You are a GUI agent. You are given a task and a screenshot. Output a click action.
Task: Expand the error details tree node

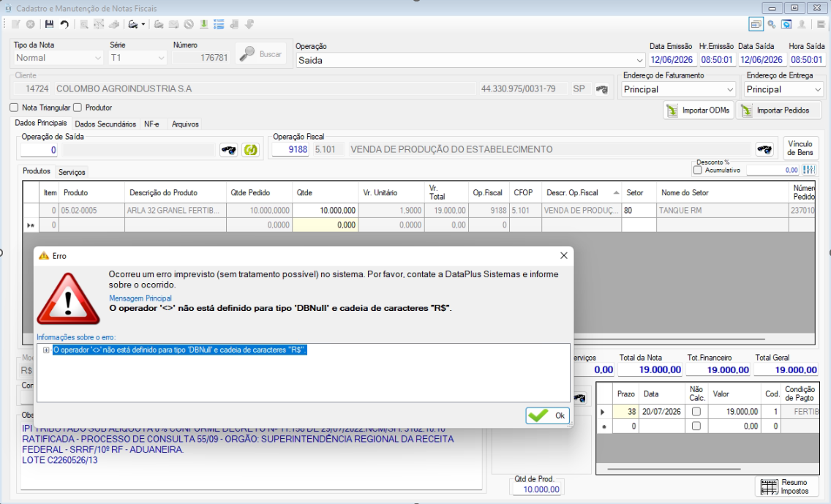(x=46, y=350)
